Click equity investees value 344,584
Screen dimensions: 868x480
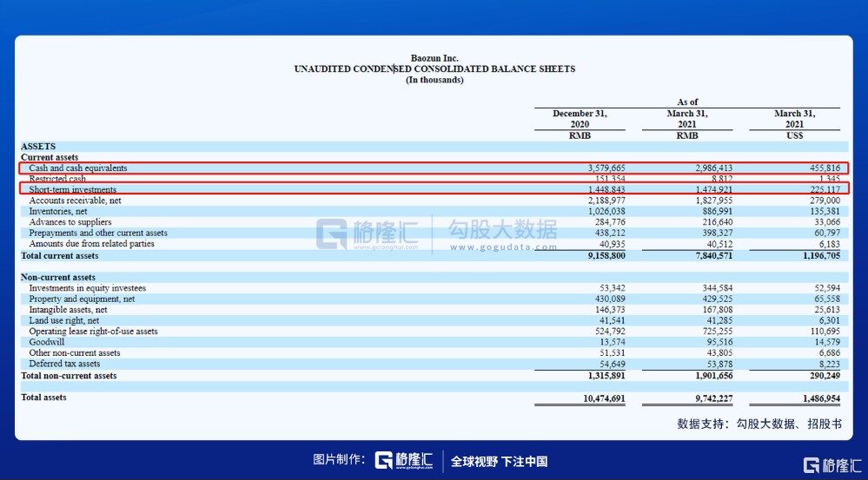[717, 288]
